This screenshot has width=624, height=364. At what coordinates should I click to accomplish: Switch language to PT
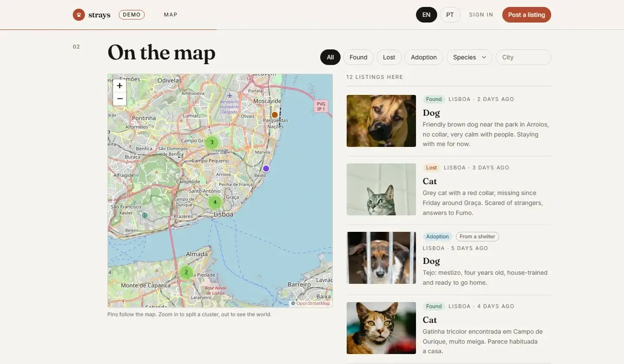coord(450,15)
